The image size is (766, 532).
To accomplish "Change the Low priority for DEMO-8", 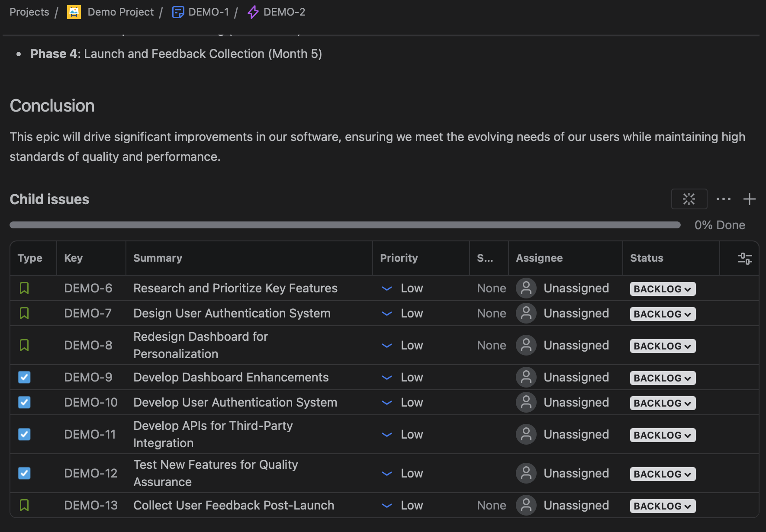I will [402, 346].
